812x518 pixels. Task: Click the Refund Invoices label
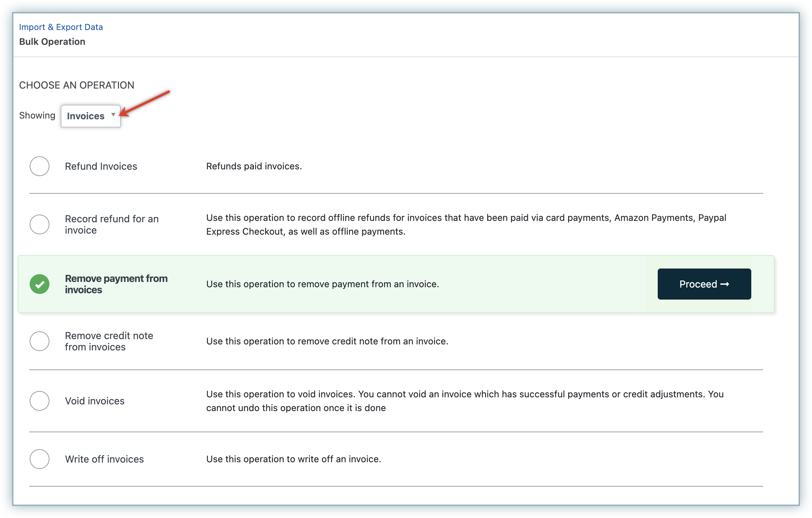tap(101, 166)
